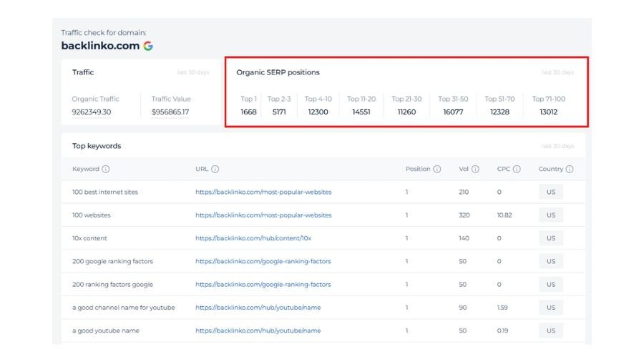Click the Organic Traffic value
644x362 pixels.
click(92, 112)
